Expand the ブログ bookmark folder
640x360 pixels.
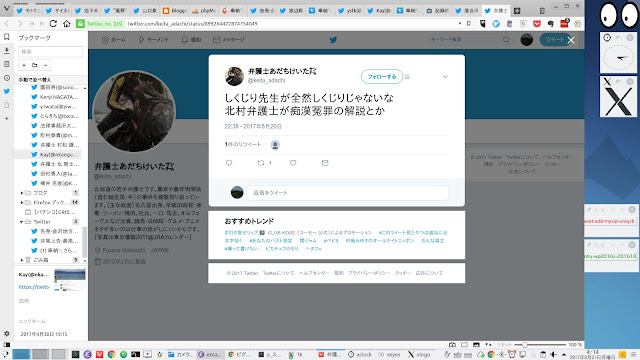[22, 193]
